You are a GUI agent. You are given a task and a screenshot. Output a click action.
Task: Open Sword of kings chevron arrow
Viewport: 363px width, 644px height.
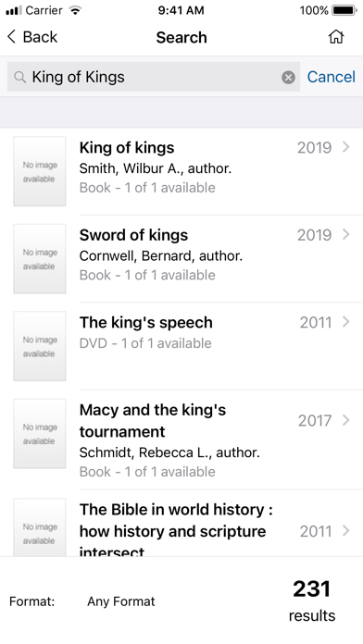pyautogui.click(x=345, y=234)
